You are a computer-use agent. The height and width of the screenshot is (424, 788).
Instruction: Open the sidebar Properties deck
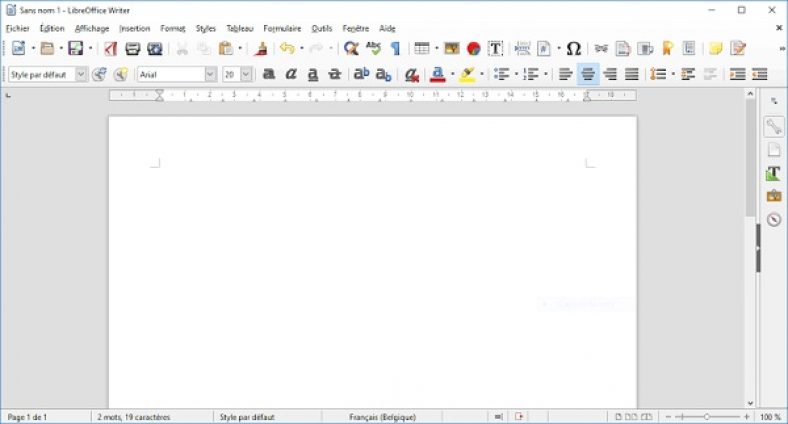pyautogui.click(x=774, y=127)
